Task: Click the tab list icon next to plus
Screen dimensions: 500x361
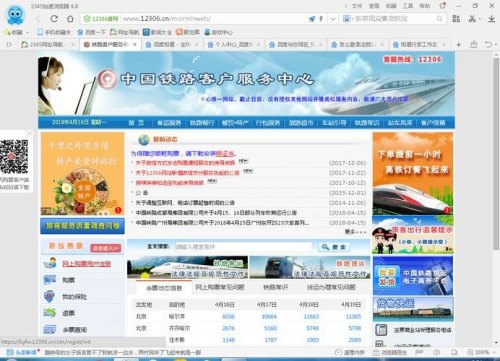Action: pyautogui.click(x=473, y=44)
